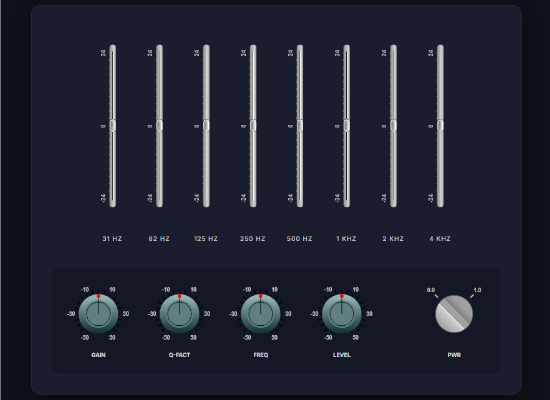Click the 2 KHZ slider handle
Viewport: 550px width, 400px height.
(394, 126)
